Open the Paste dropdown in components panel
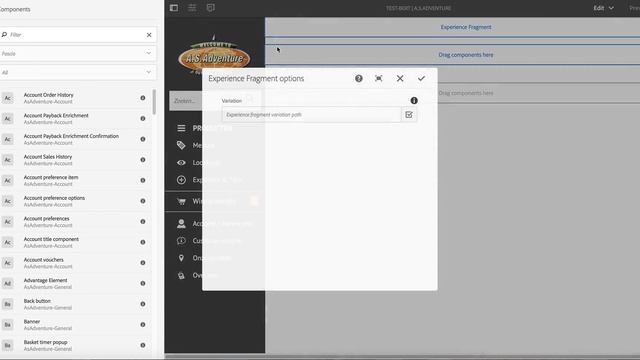The width and height of the screenshot is (640, 360). click(78, 53)
